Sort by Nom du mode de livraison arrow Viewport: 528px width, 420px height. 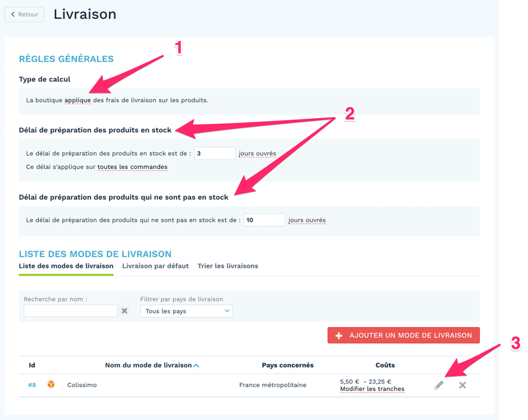coord(196,365)
